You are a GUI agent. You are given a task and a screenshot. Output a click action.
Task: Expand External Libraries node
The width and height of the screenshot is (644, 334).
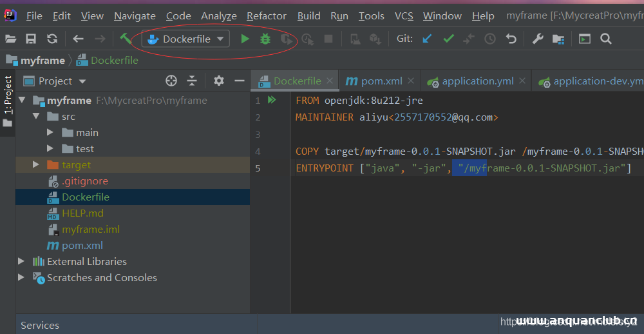21,262
